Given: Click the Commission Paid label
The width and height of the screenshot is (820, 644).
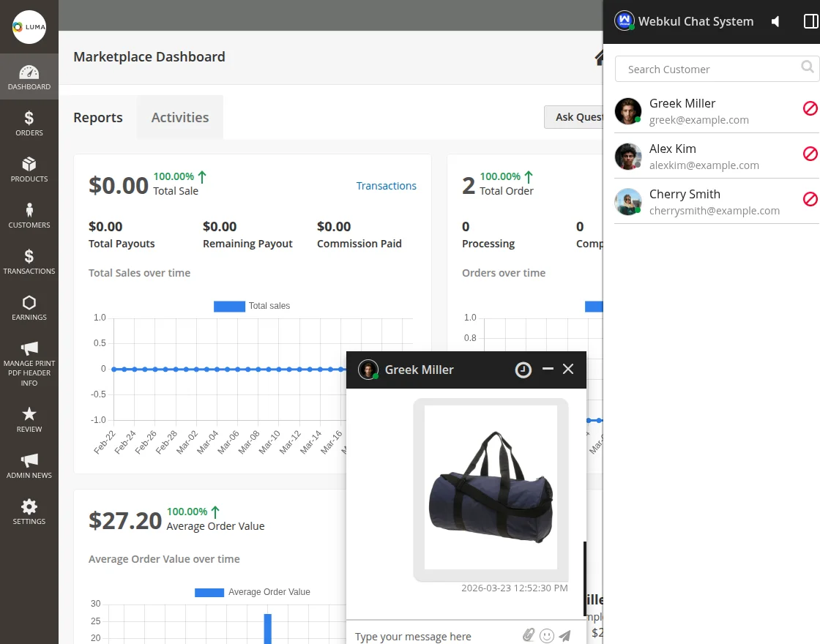Looking at the screenshot, I should (x=359, y=244).
